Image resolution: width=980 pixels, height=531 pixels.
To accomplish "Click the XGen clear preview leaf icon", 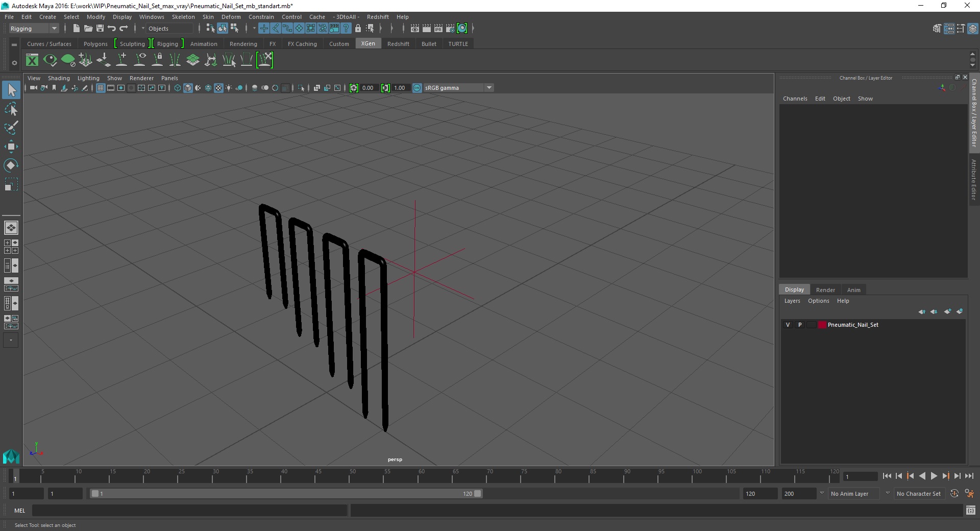I will (x=68, y=60).
